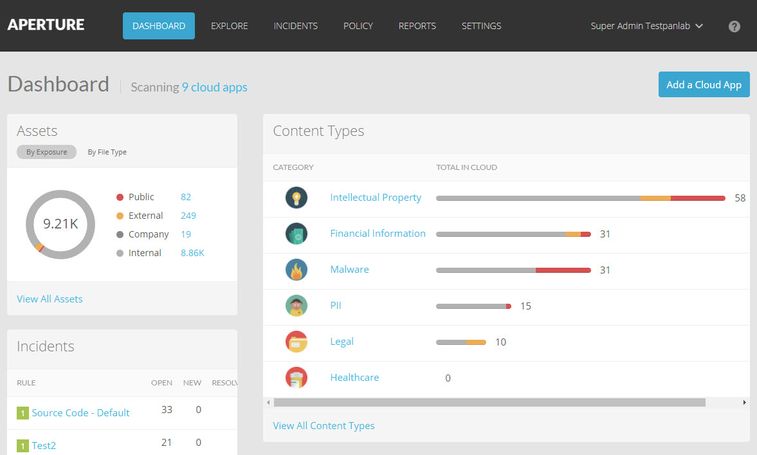Click the open count 21 for Test2
This screenshot has height=455, width=757.
pyautogui.click(x=167, y=442)
